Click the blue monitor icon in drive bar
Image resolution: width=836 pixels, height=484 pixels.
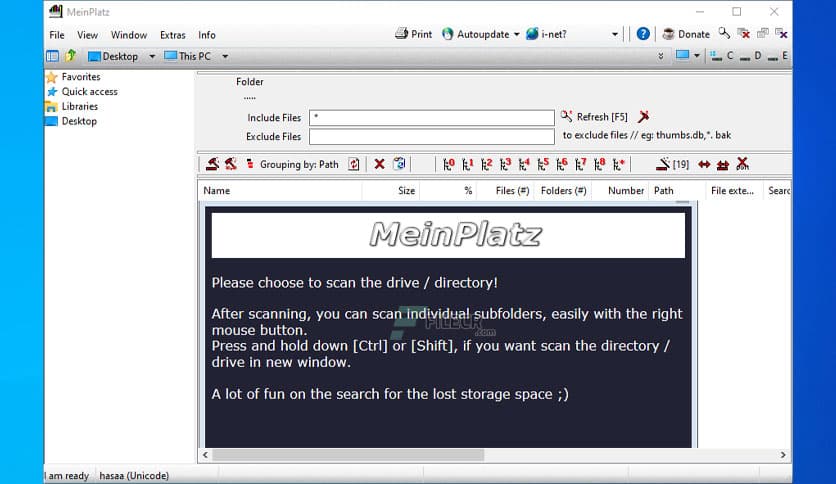point(682,55)
